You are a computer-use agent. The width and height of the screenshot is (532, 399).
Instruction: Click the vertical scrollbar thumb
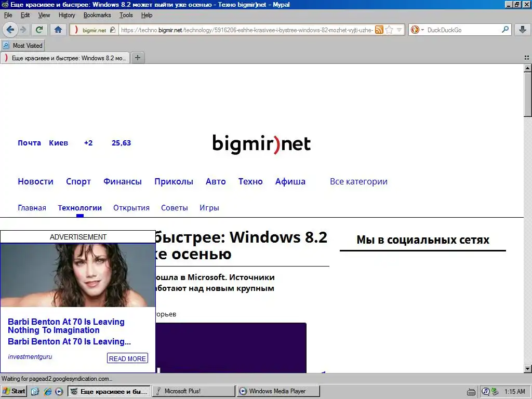[527, 95]
